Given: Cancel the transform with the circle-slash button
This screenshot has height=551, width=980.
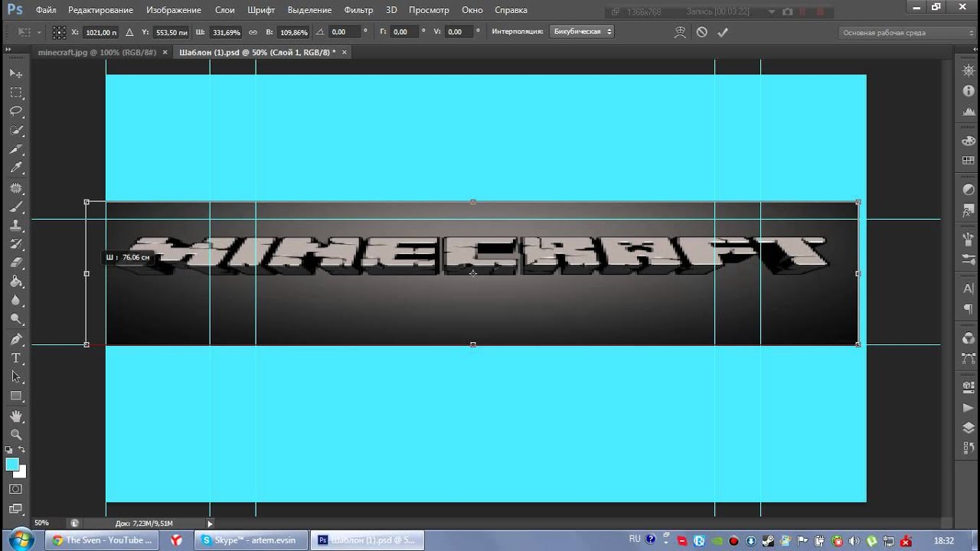Looking at the screenshot, I should click(x=702, y=32).
